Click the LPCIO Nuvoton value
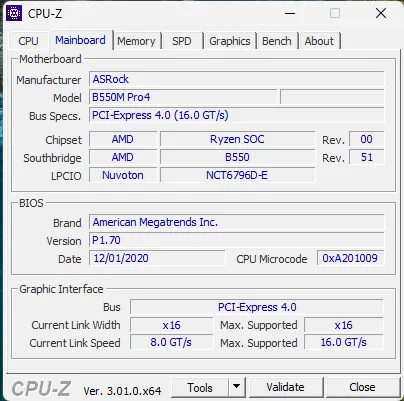The image size is (404, 401). click(123, 175)
